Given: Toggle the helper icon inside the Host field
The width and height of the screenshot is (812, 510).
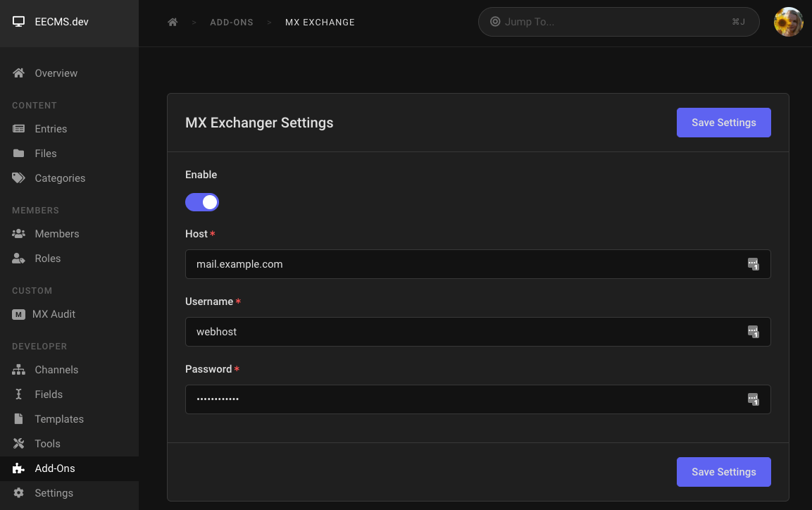Looking at the screenshot, I should (752, 264).
